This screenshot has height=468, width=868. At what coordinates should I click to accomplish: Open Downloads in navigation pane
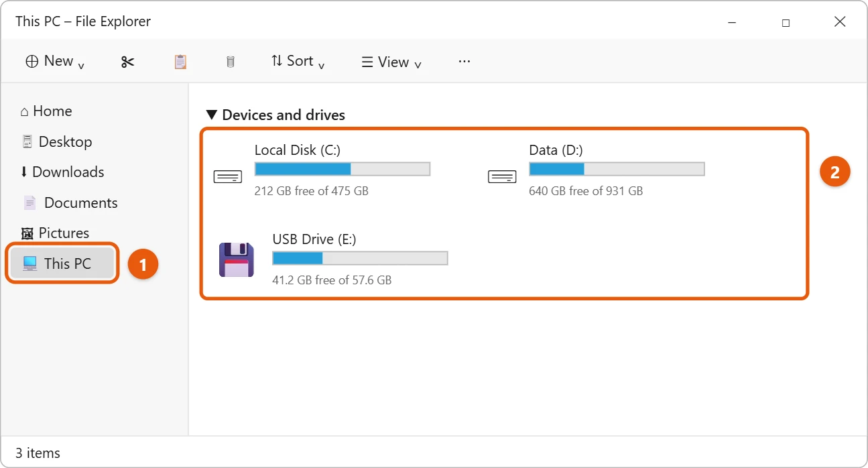click(62, 172)
